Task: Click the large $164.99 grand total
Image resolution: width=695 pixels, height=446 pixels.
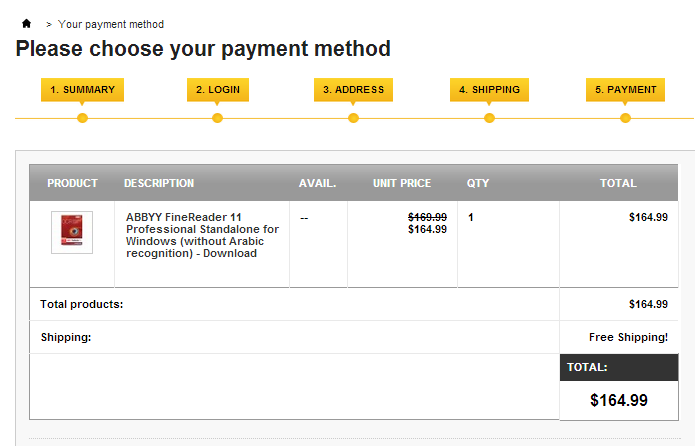Action: (x=619, y=400)
